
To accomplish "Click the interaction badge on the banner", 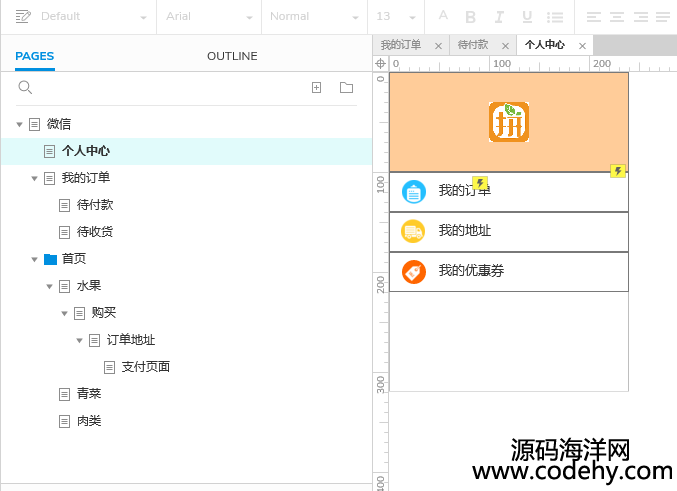I will [x=618, y=171].
